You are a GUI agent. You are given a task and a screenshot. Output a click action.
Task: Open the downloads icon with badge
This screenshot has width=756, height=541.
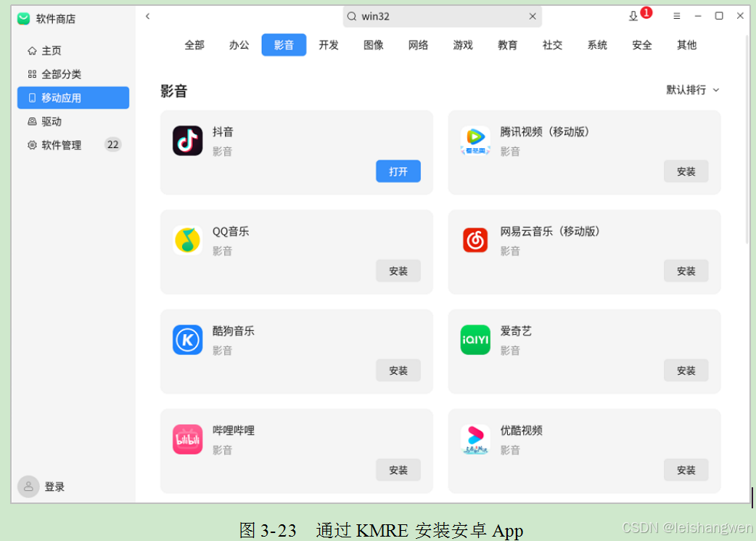[x=633, y=17]
